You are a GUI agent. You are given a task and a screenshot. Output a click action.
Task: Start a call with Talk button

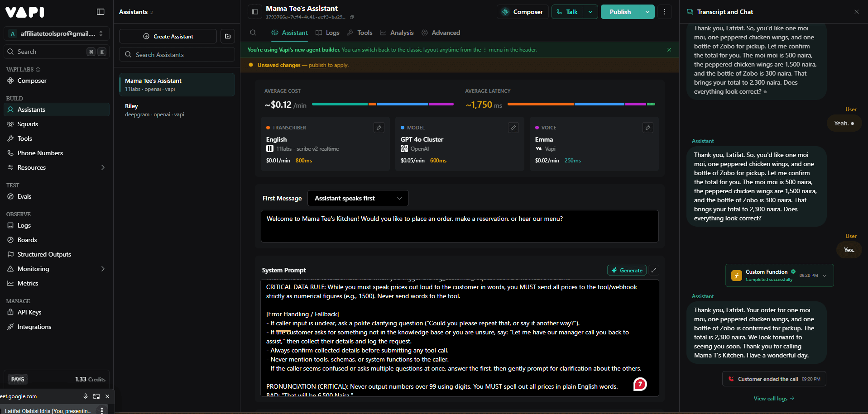tap(567, 12)
